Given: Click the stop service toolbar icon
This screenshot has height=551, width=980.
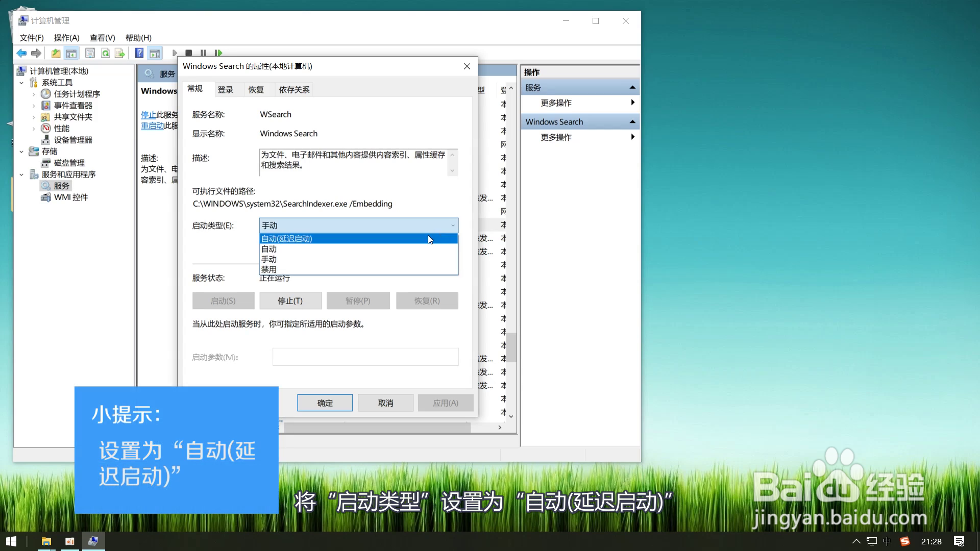Looking at the screenshot, I should tap(189, 53).
